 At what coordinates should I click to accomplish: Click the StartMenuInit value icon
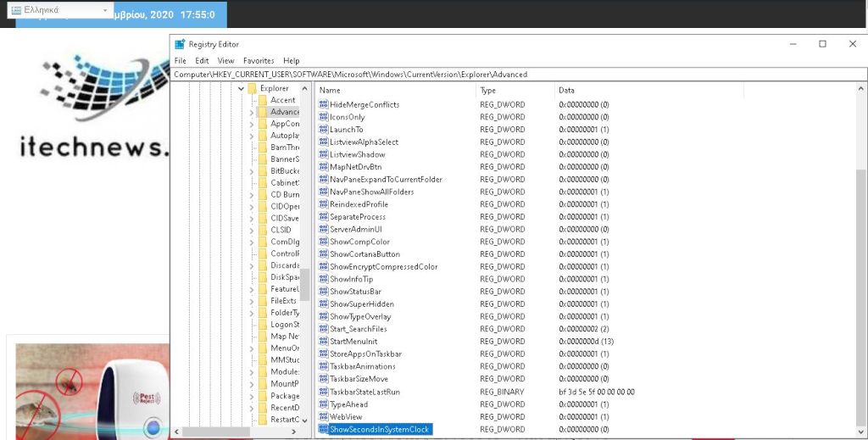(324, 342)
